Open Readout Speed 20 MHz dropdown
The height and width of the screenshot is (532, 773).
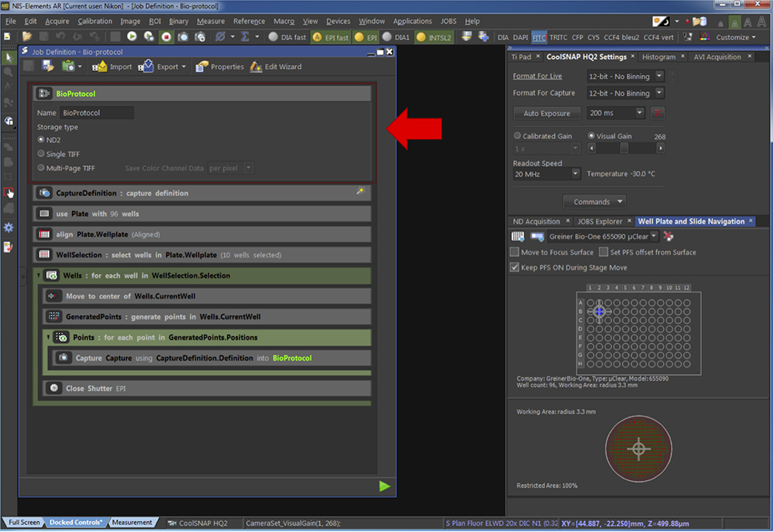(575, 173)
